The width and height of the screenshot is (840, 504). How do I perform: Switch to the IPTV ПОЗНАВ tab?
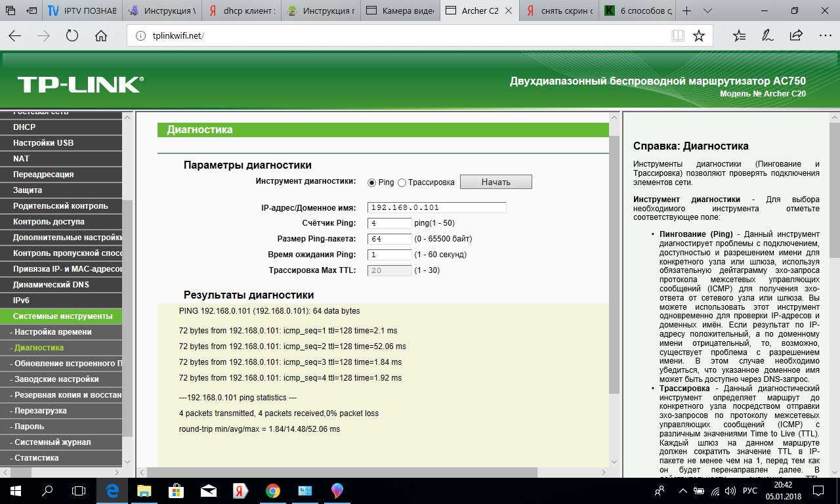(x=82, y=11)
